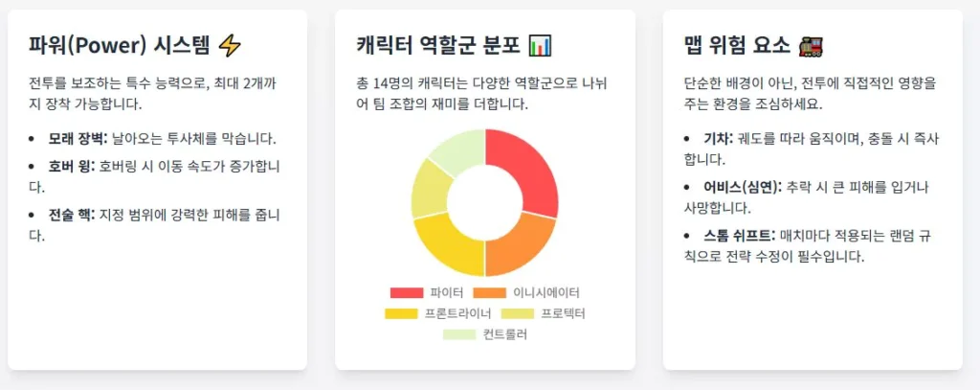This screenshot has height=390, width=980.
Task: Click the lightning bolt icon beside 파워(Power) 시스템
Action: coord(231,45)
